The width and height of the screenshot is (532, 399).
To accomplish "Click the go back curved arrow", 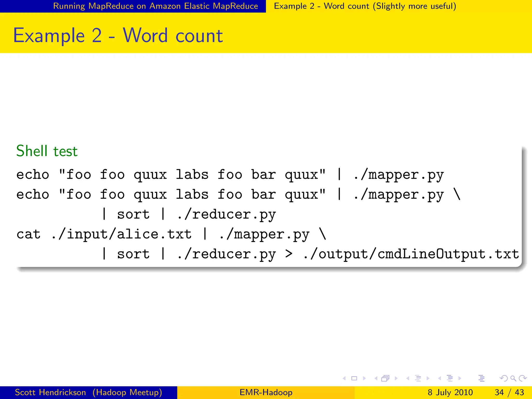I will tap(504, 378).
